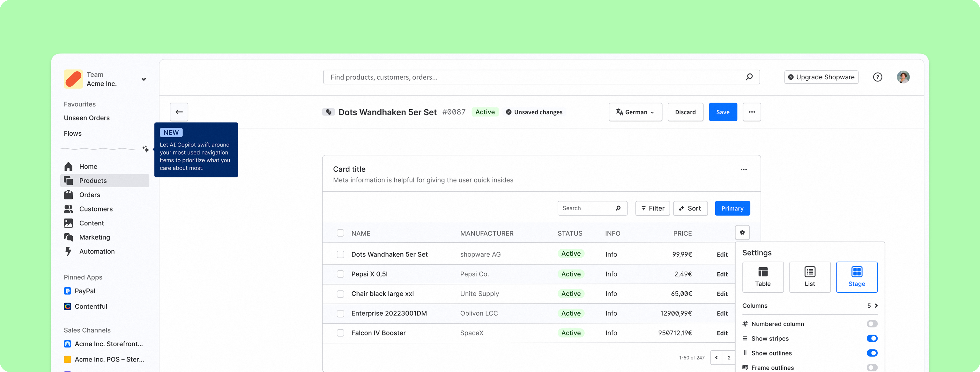Viewport: 980px width, 372px height.
Task: Enable the Numbered column toggle
Action: coord(872,324)
